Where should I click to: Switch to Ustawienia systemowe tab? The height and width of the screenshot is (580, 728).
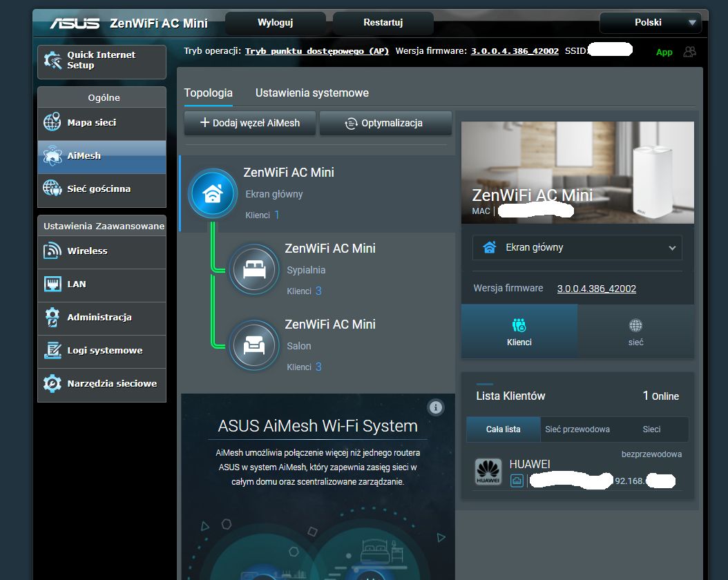(x=312, y=93)
